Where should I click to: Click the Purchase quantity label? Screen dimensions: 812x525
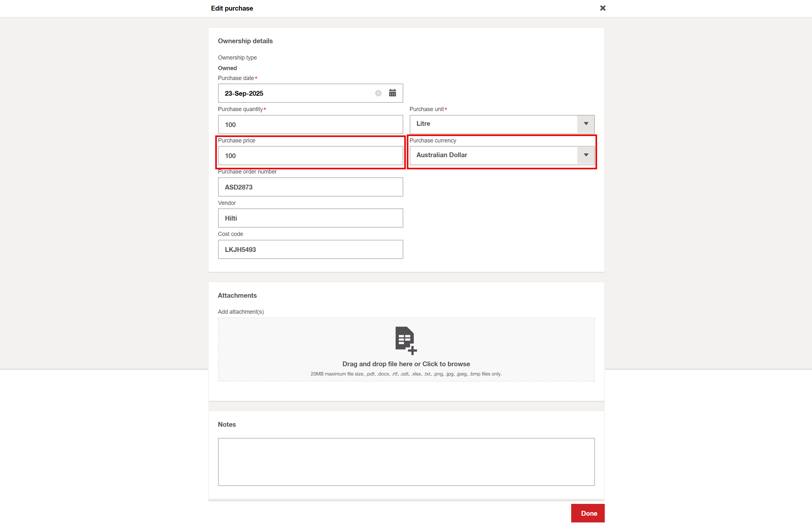pyautogui.click(x=240, y=109)
